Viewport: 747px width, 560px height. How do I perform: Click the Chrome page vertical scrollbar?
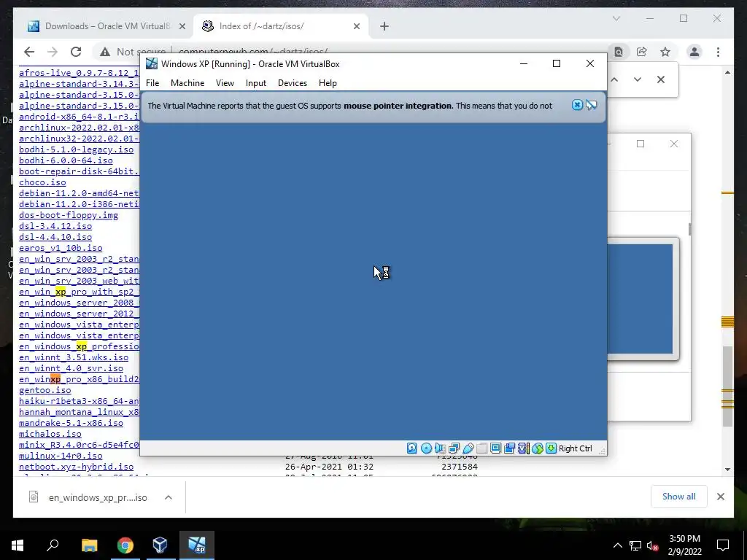(727, 386)
